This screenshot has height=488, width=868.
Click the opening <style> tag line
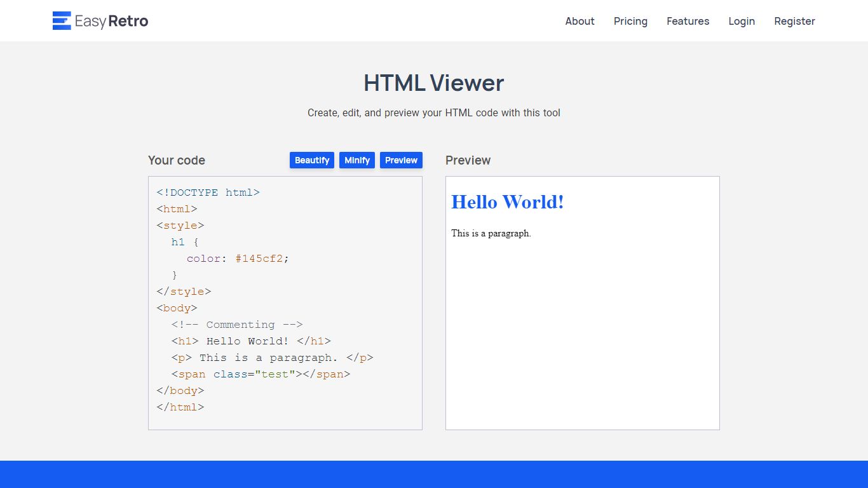coord(180,226)
